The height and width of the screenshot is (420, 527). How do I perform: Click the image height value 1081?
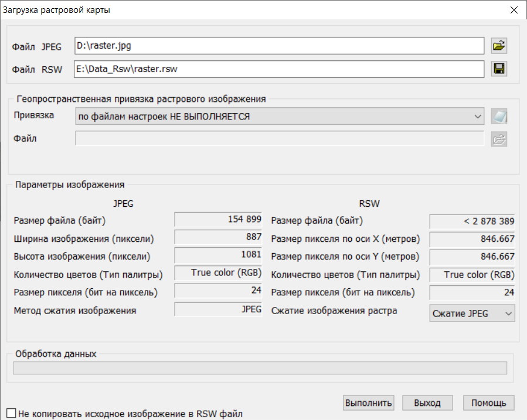[218, 256]
